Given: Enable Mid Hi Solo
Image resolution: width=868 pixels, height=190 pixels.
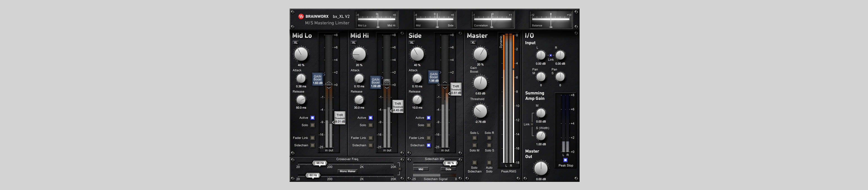Looking at the screenshot, I should point(370,125).
